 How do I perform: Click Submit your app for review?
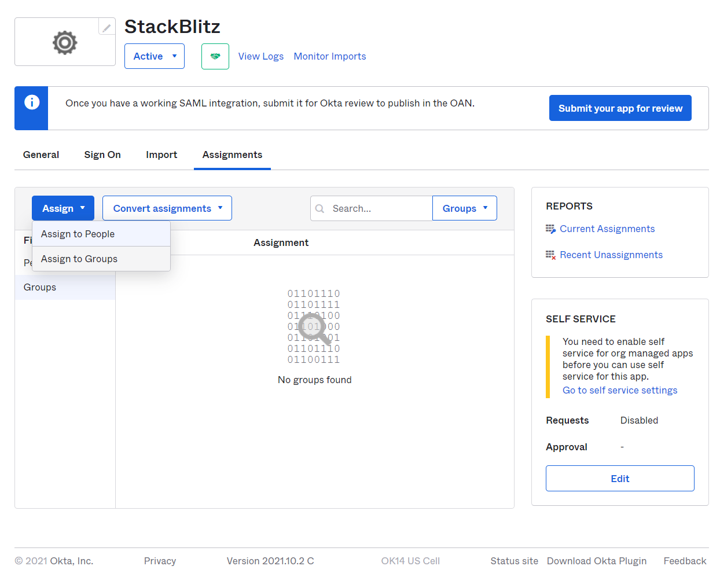pos(620,108)
